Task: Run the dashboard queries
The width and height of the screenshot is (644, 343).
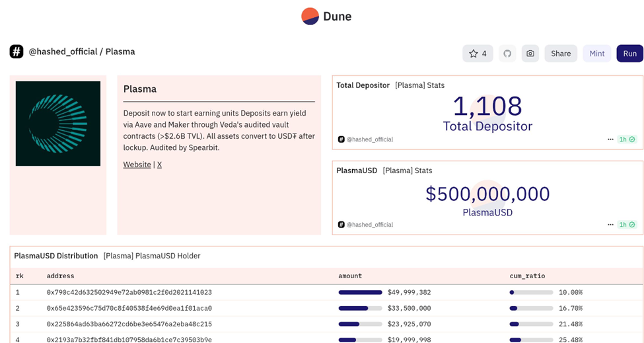Action: pyautogui.click(x=629, y=54)
